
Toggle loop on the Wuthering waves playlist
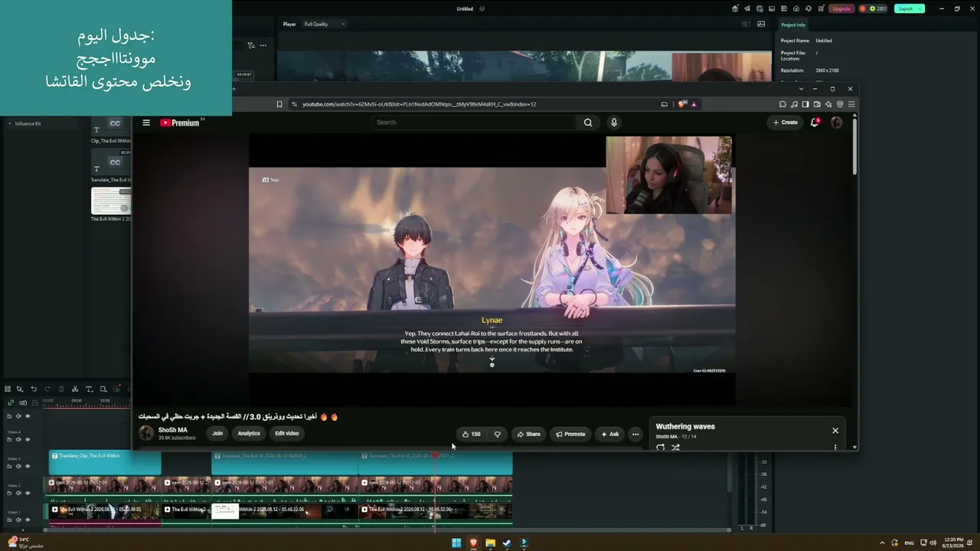(x=661, y=448)
